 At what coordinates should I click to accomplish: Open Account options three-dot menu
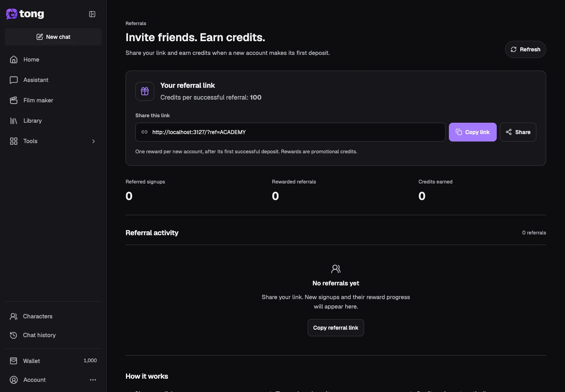[x=93, y=380]
